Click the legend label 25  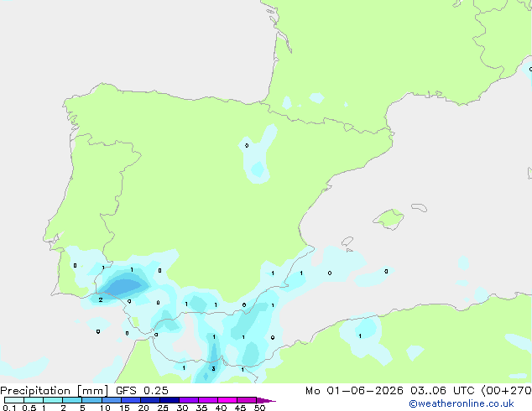(x=163, y=408)
